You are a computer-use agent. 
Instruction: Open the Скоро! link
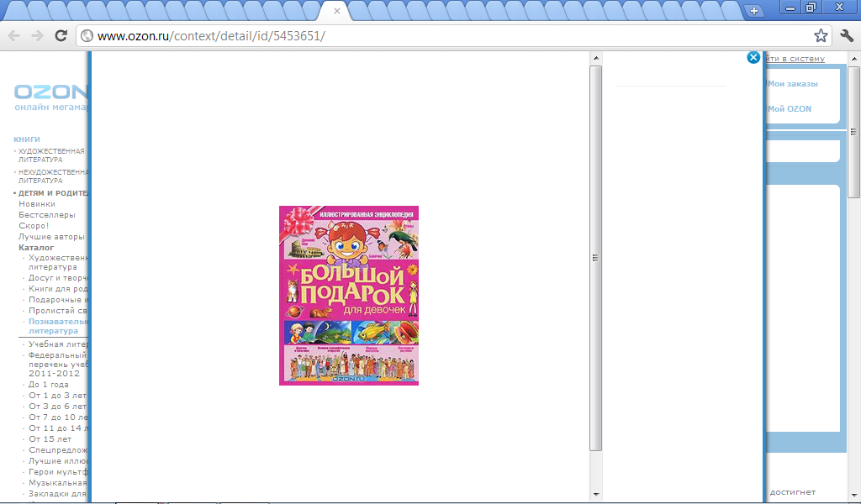[34, 226]
